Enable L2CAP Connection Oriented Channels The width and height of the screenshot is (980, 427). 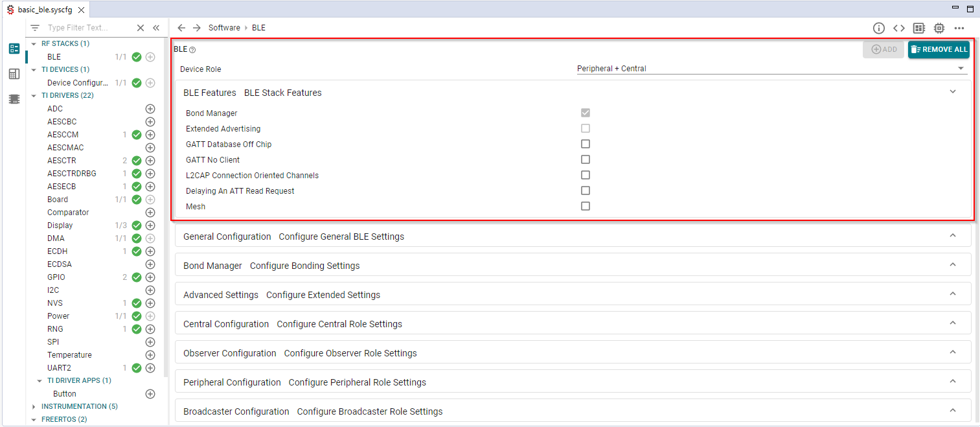[x=585, y=174]
